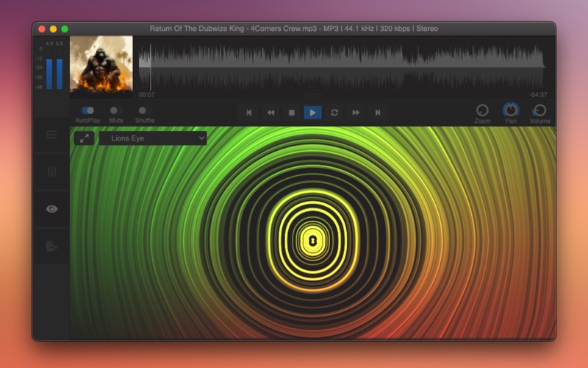Open the Lions Eye visualizer dropdown

pos(153,138)
